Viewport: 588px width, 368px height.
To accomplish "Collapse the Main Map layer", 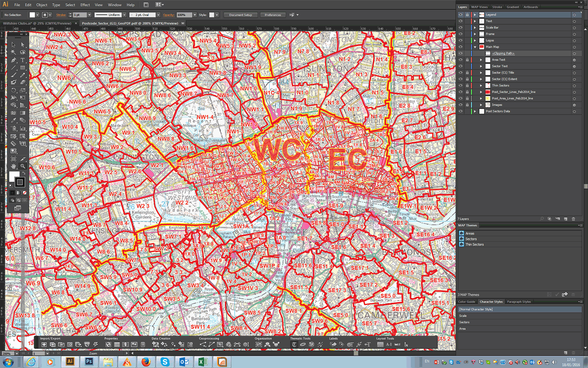I will tap(475, 47).
